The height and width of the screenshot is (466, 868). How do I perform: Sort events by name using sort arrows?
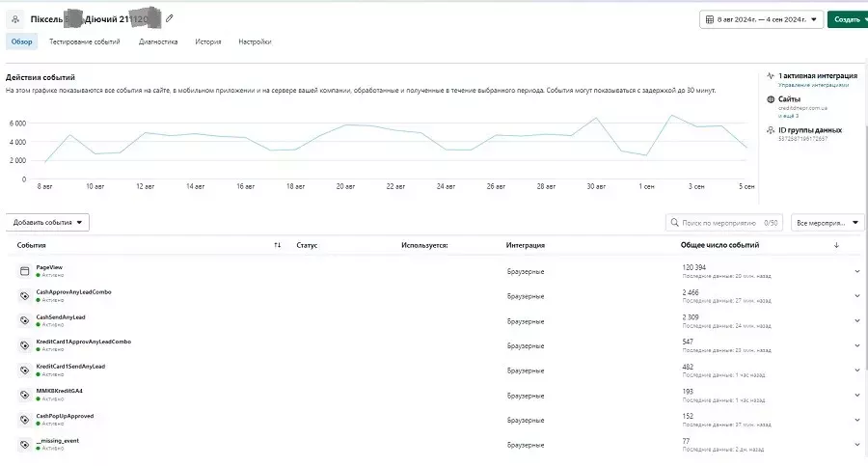(278, 245)
